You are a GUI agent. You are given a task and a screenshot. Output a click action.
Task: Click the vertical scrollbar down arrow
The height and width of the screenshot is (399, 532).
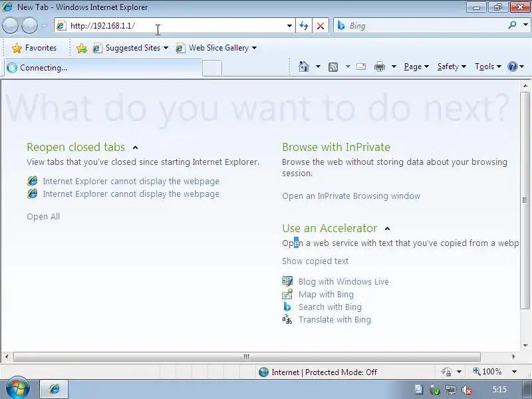tap(525, 345)
